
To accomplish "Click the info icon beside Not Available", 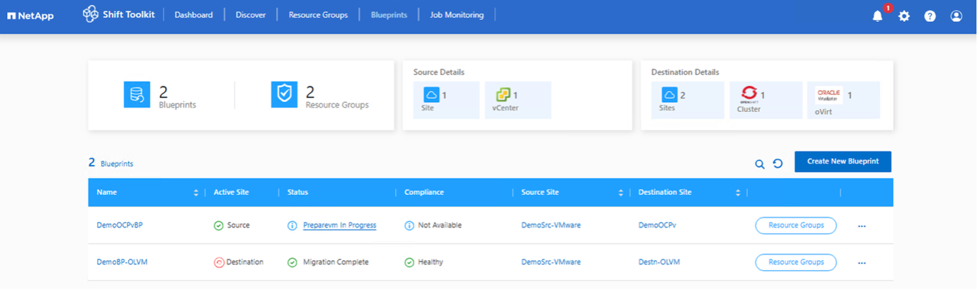I will (411, 226).
